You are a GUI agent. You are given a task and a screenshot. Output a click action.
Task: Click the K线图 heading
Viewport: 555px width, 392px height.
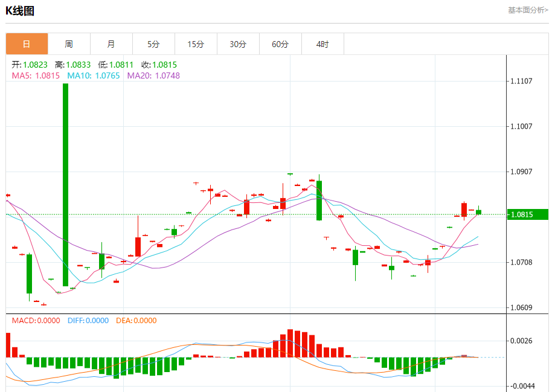coord(20,11)
